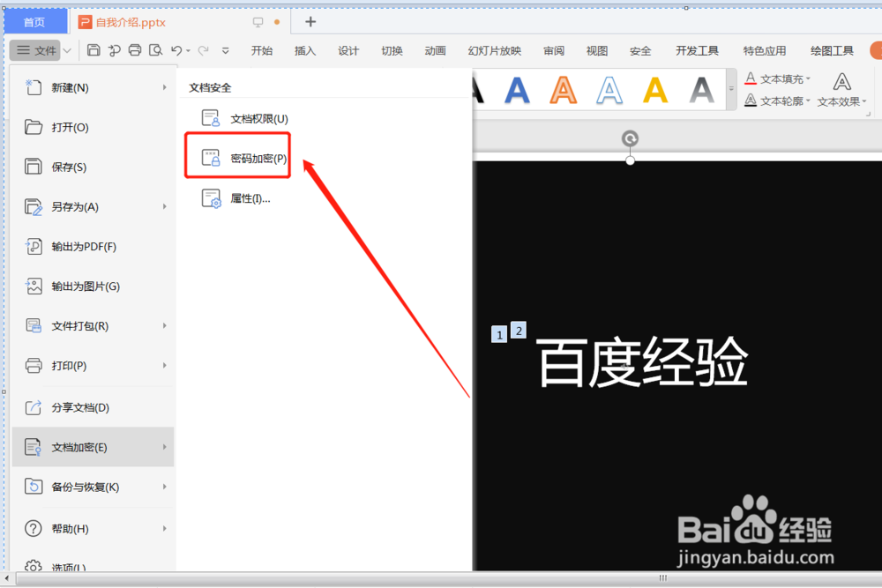Select 帮助(H) in the file menu
The width and height of the screenshot is (882, 588).
coord(93,529)
